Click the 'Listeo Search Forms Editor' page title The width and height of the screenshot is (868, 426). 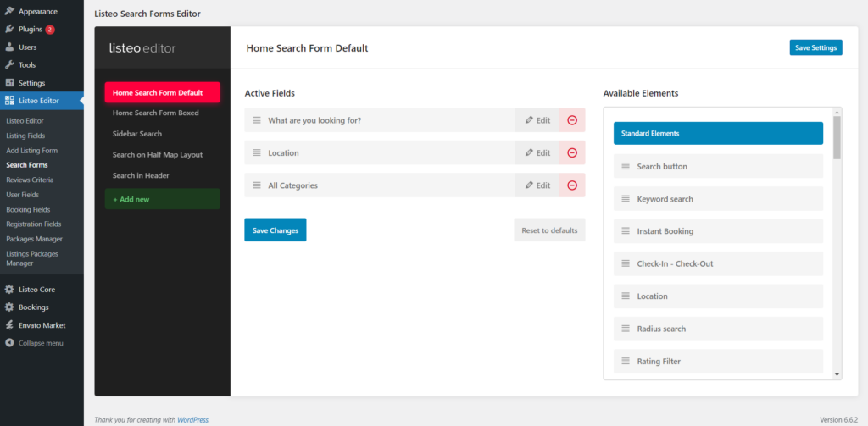(x=147, y=14)
